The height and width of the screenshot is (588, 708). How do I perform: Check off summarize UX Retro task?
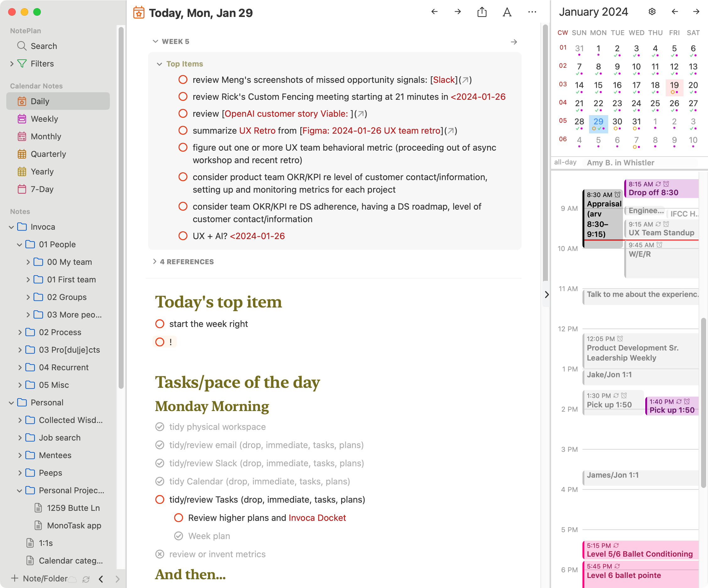pyautogui.click(x=183, y=130)
